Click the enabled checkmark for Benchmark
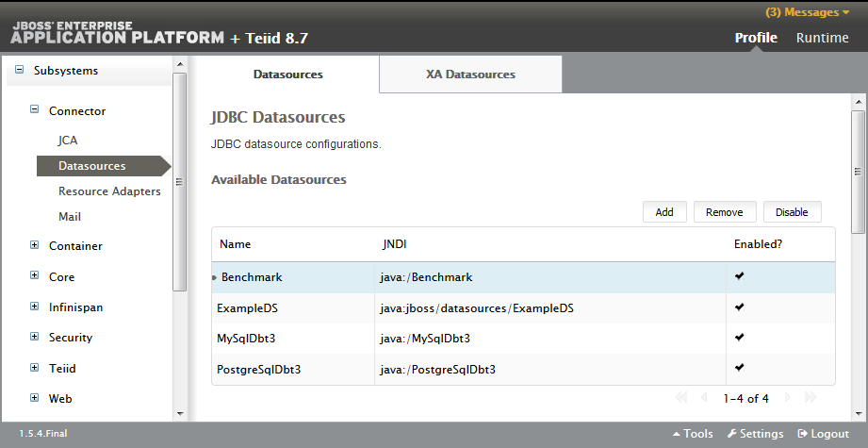This screenshot has width=868, height=448. click(739, 275)
